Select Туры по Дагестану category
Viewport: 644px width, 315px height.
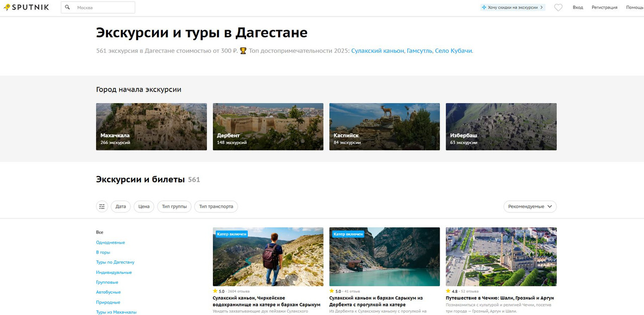(x=115, y=262)
